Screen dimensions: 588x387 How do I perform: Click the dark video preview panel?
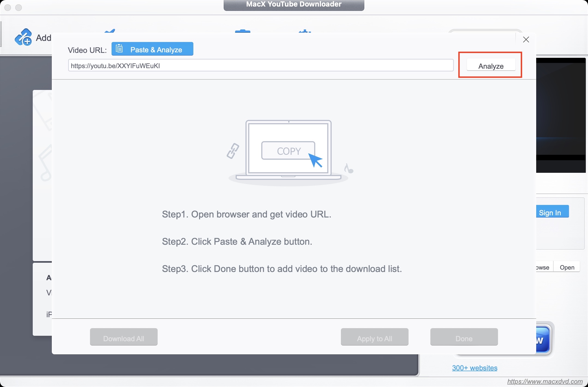click(x=561, y=114)
